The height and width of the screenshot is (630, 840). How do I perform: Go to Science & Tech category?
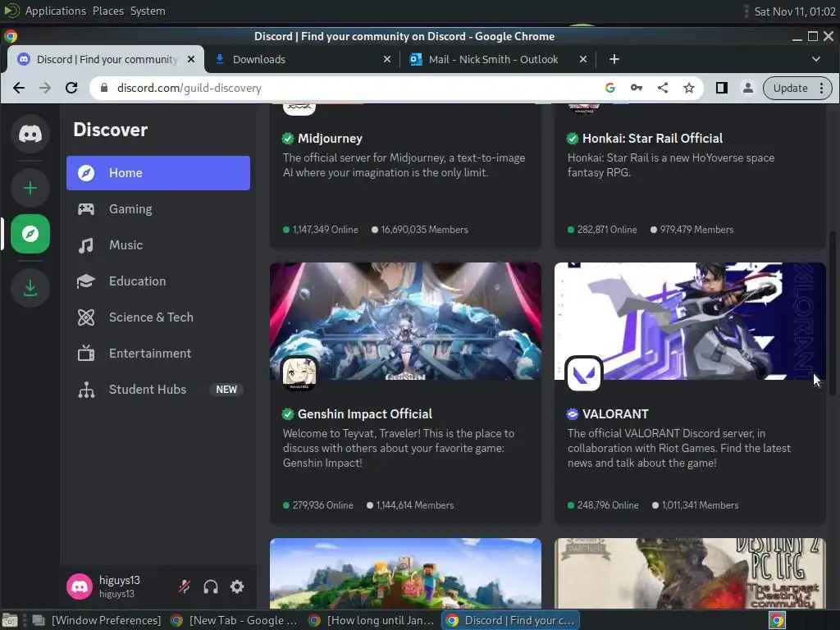point(158,317)
